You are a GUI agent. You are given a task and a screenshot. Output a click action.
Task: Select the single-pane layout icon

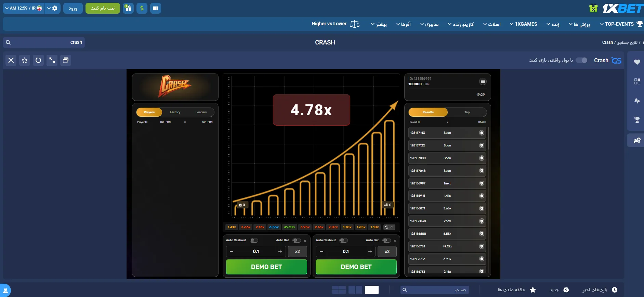[x=372, y=290]
